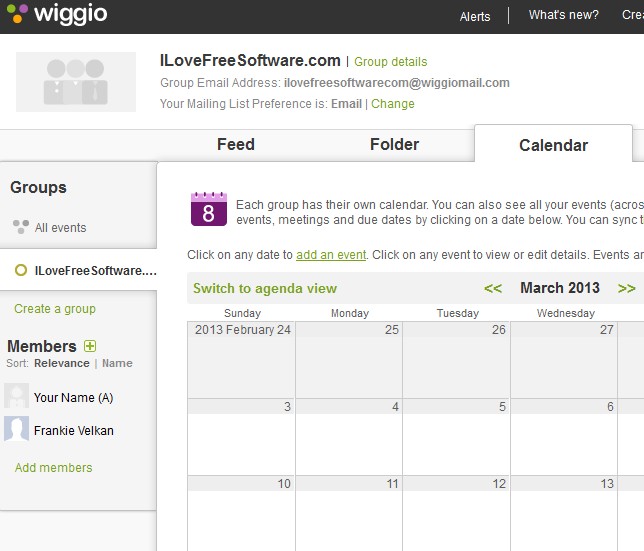Open Alerts in the top bar
This screenshot has width=644, height=551.
pyautogui.click(x=475, y=16)
